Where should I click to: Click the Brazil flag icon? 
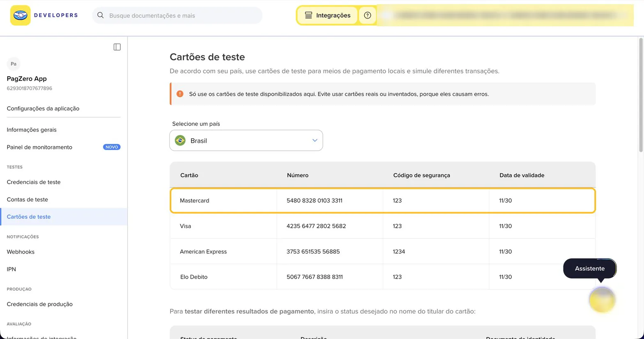point(180,140)
